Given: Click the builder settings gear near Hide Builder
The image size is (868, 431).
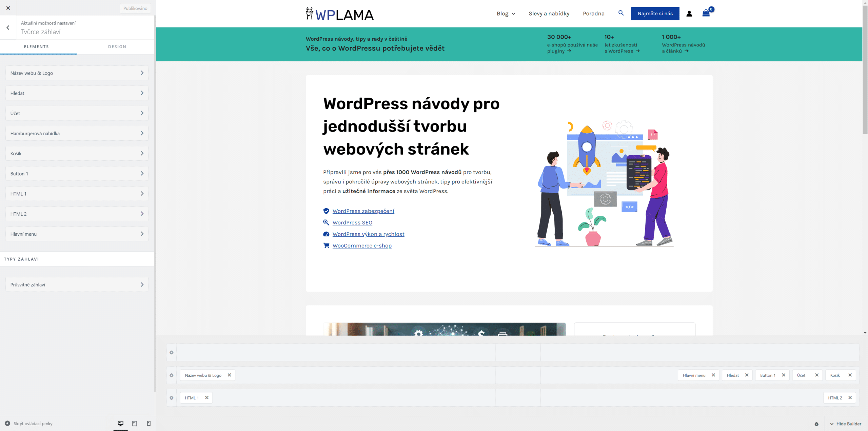Looking at the screenshot, I should click(816, 424).
